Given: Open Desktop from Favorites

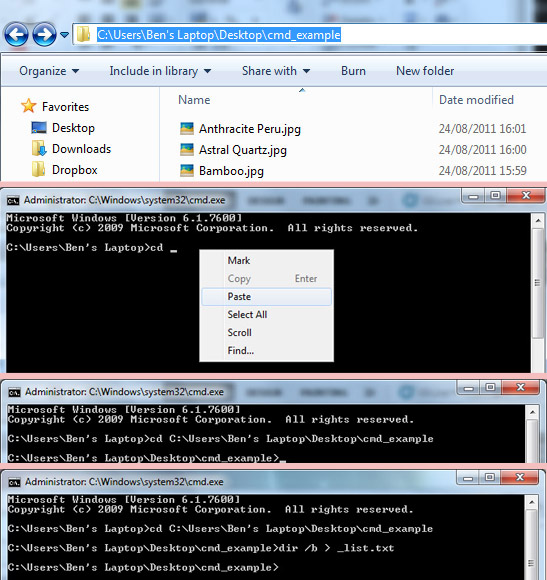Looking at the screenshot, I should tap(73, 128).
